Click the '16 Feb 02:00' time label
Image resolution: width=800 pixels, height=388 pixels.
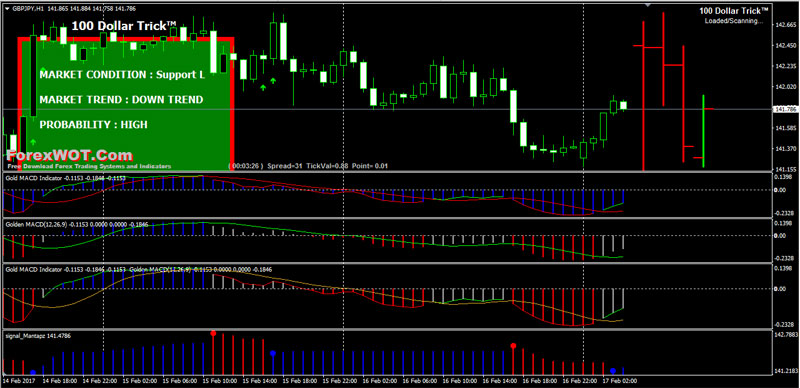click(x=380, y=381)
